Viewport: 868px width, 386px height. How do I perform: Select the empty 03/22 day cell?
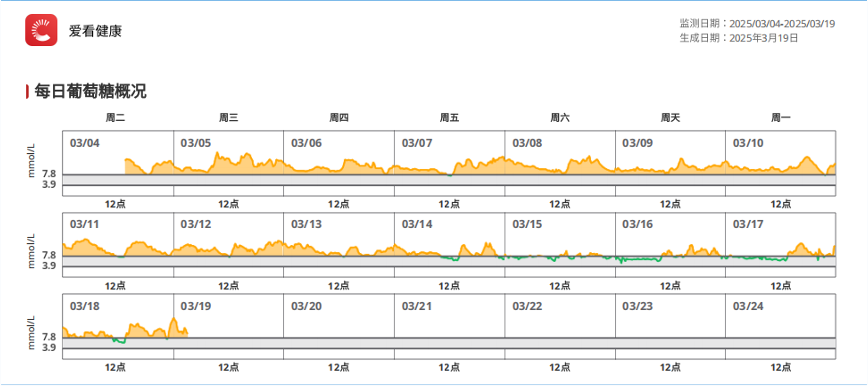(560, 326)
